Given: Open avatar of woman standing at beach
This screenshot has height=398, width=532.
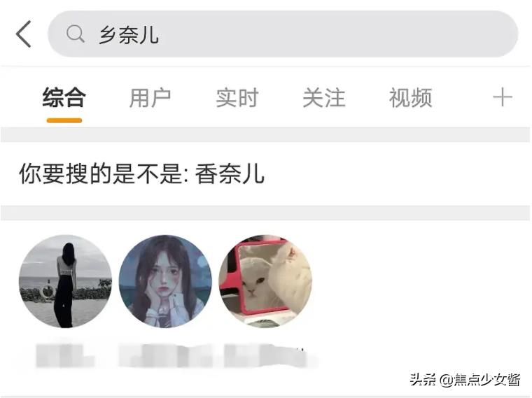Looking at the screenshot, I should pyautogui.click(x=65, y=281).
